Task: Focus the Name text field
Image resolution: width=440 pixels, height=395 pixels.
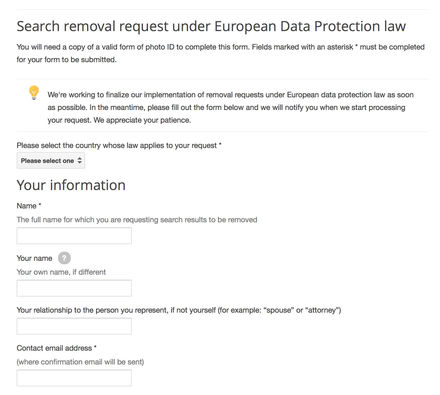Action: tap(74, 236)
